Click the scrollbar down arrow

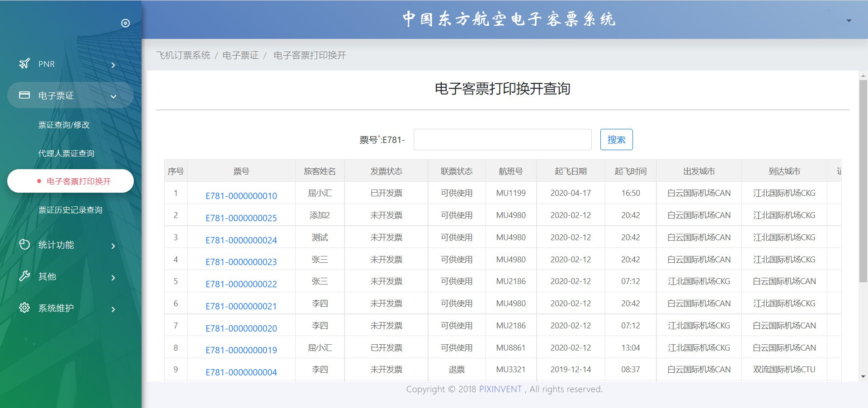click(863, 376)
